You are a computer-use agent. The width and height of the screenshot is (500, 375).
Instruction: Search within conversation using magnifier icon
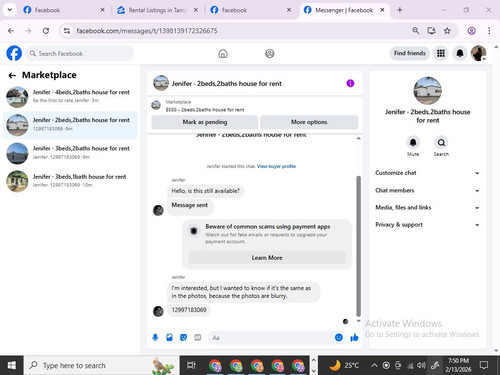click(441, 143)
